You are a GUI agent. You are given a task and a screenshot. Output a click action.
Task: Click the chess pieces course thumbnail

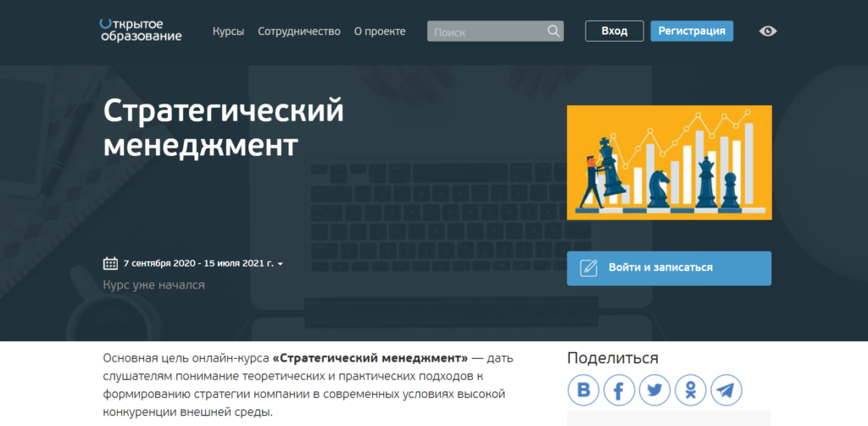pyautogui.click(x=669, y=161)
